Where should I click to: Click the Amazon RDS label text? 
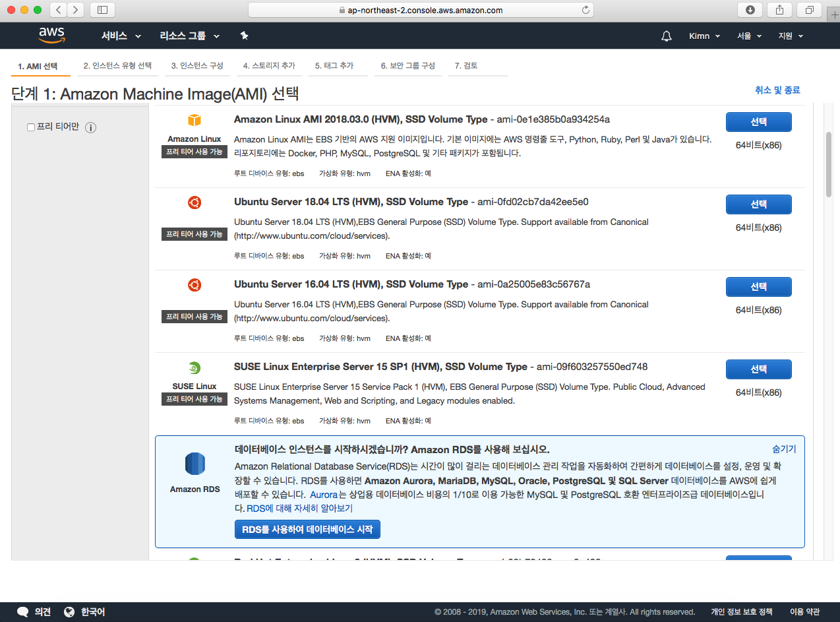[x=195, y=489]
